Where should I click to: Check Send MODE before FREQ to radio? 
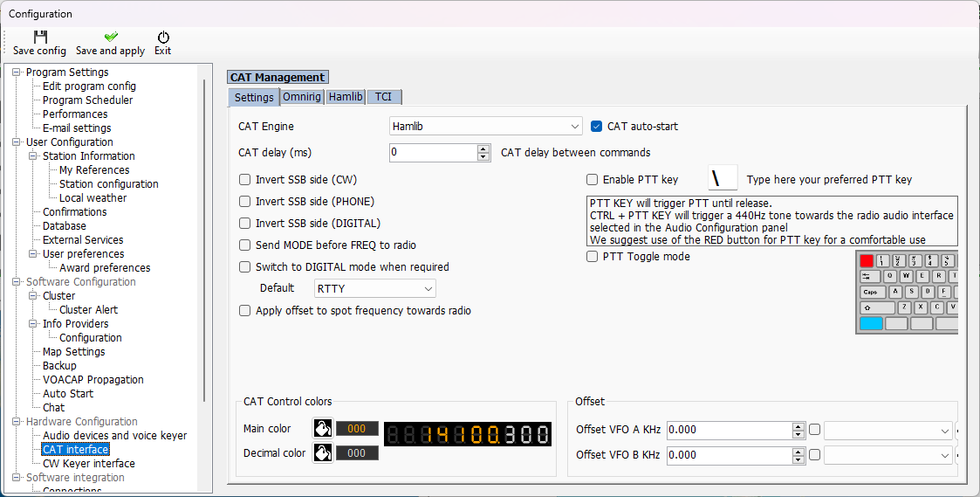click(245, 245)
